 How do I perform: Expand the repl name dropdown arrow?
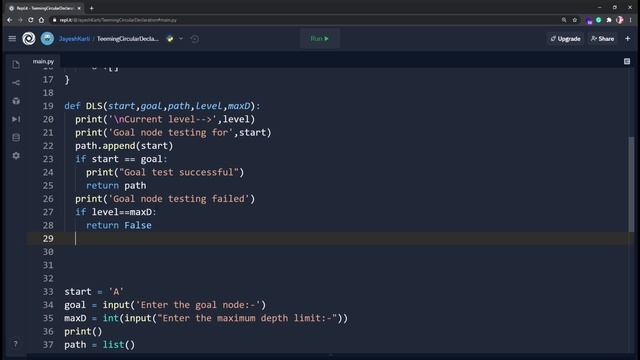point(181,39)
